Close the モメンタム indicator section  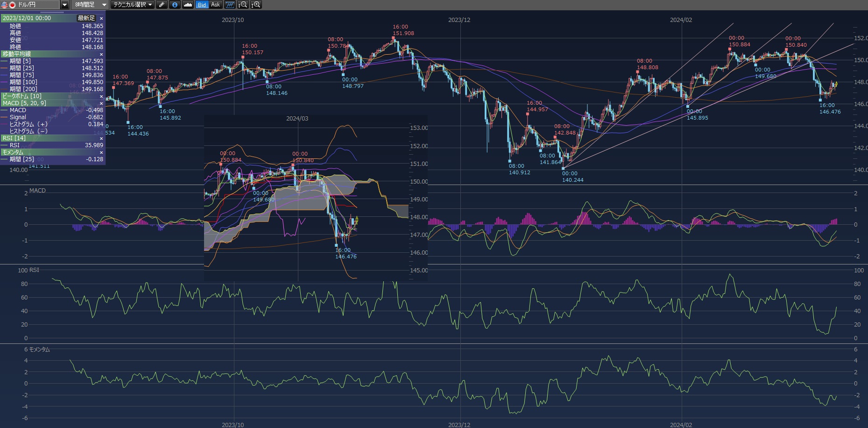coord(101,152)
